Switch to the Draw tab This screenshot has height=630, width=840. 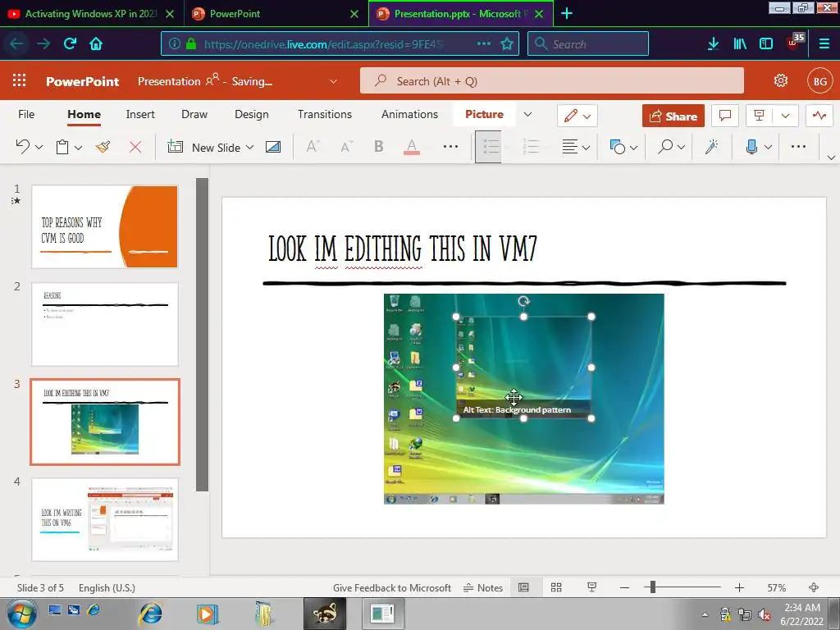[194, 114]
